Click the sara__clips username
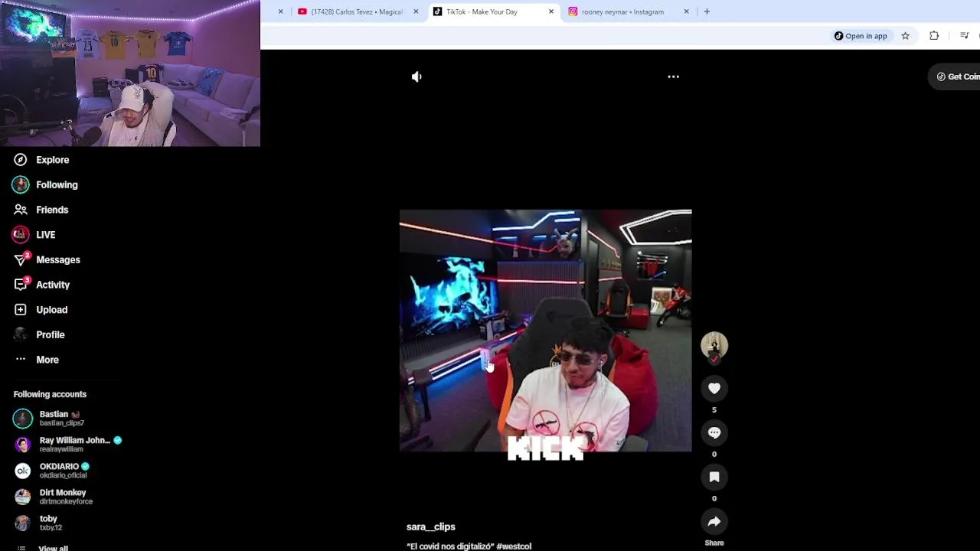 430,527
